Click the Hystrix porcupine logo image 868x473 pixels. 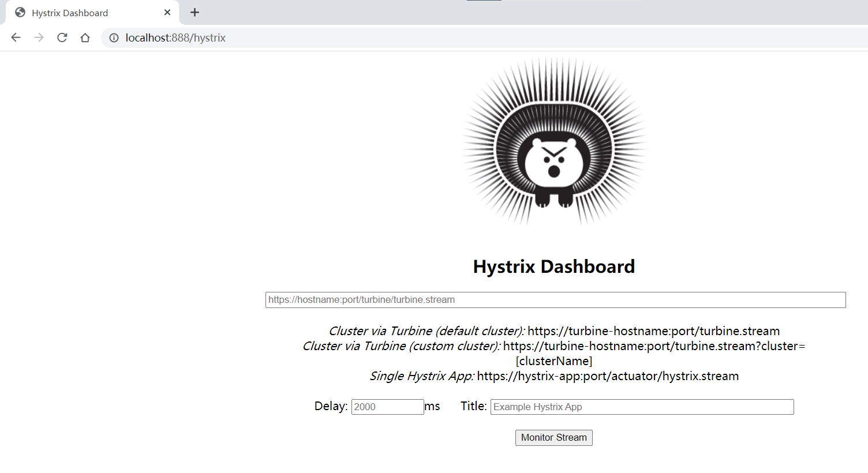click(554, 141)
